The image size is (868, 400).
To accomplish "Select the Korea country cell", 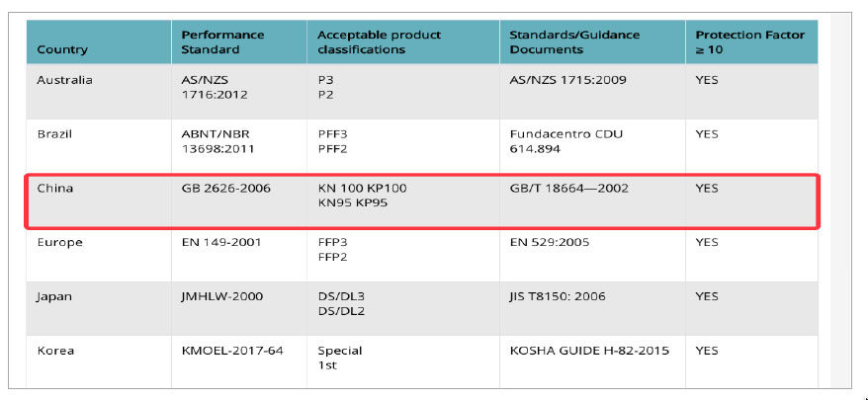I will pyautogui.click(x=55, y=351).
